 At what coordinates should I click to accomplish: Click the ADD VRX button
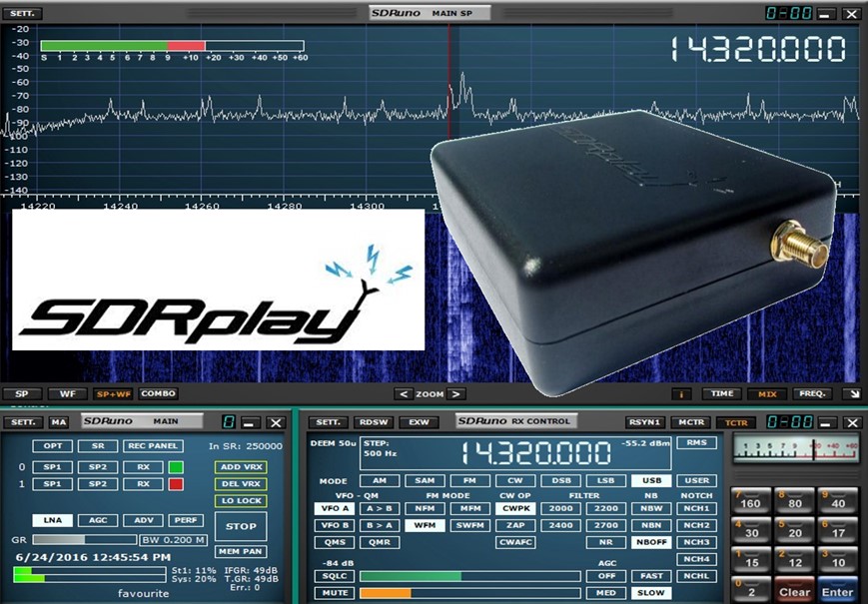(241, 467)
